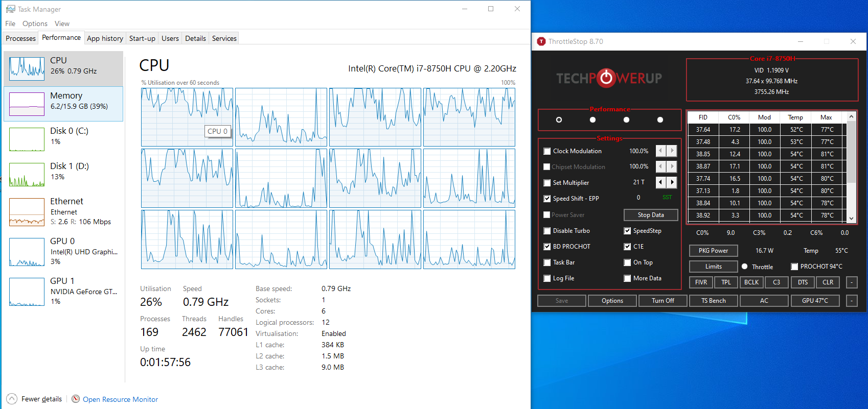Switch to the App history tab
The height and width of the screenshot is (409, 868).
click(x=105, y=38)
